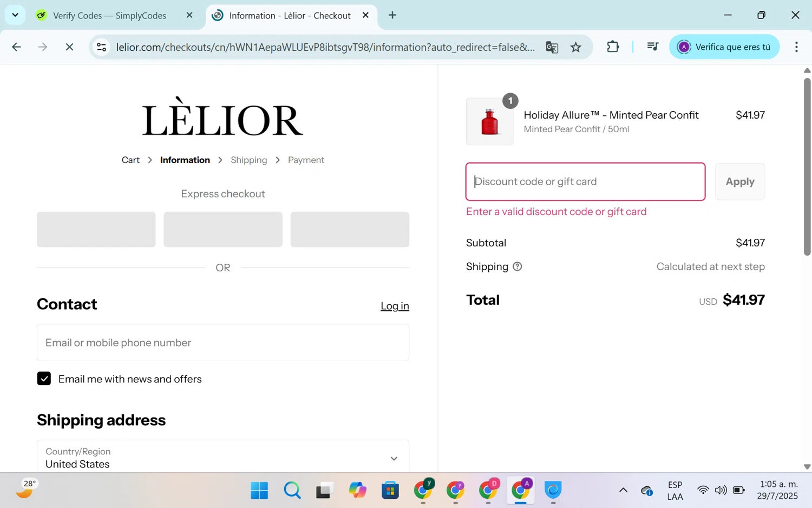This screenshot has width=812, height=508.
Task: Open Wi-Fi network settings tray icon
Action: coord(703,490)
